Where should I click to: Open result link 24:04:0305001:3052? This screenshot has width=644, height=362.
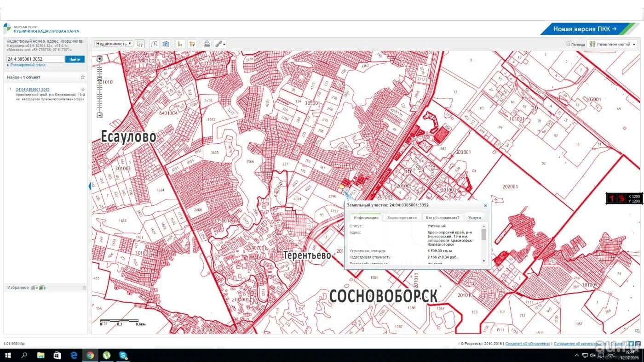pyautogui.click(x=33, y=90)
